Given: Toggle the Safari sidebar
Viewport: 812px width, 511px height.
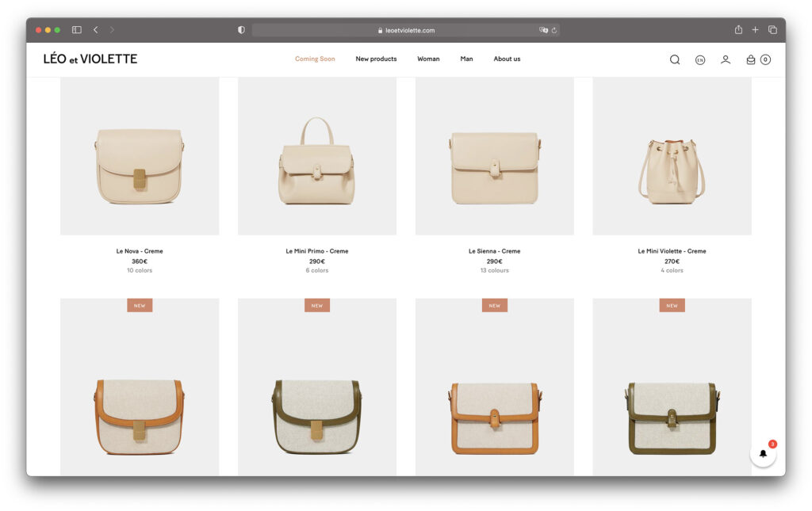Looking at the screenshot, I should pos(77,30).
